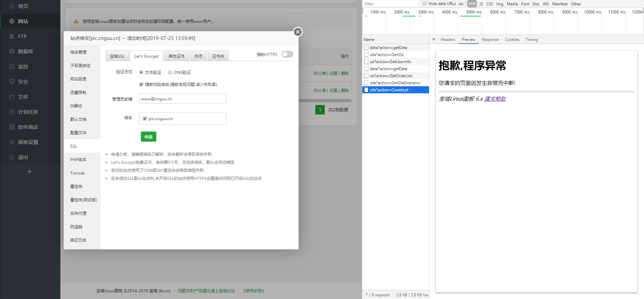This screenshot has width=644, height=299.
Task: Toggle the 提前校验域名 checkbox
Action: pyautogui.click(x=141, y=84)
